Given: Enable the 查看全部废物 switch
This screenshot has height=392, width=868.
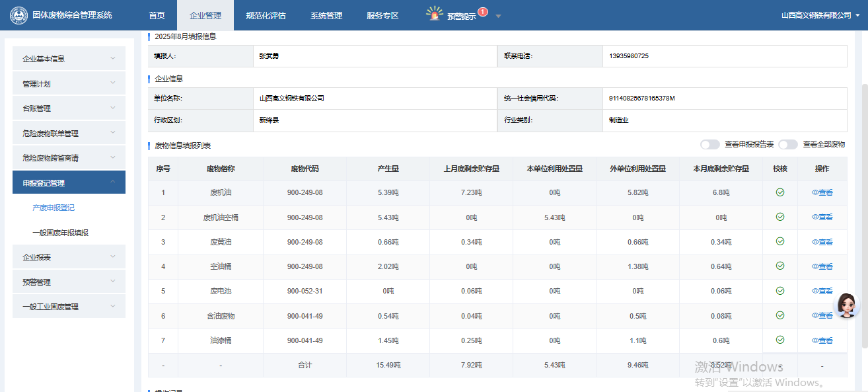Looking at the screenshot, I should tap(787, 144).
